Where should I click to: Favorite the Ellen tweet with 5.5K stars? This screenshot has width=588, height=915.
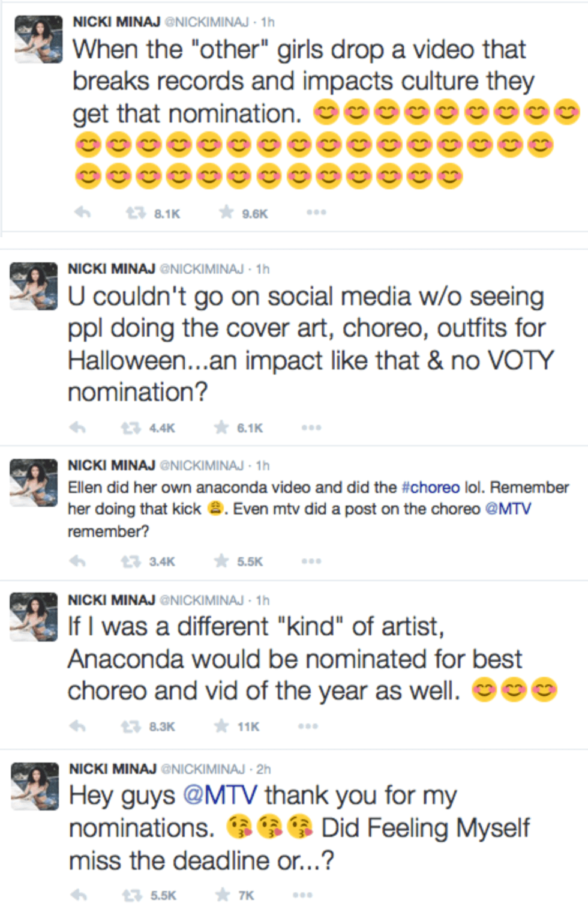(x=221, y=561)
